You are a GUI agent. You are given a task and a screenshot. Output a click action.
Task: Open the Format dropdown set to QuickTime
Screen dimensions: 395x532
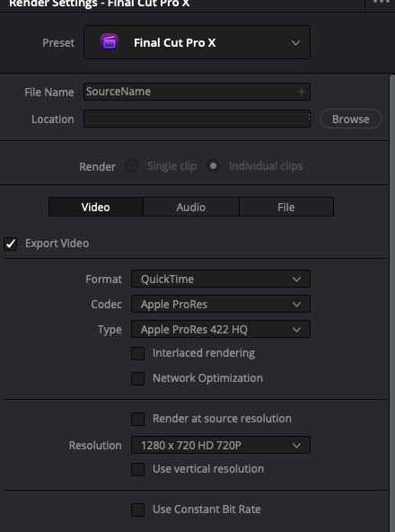click(x=220, y=279)
